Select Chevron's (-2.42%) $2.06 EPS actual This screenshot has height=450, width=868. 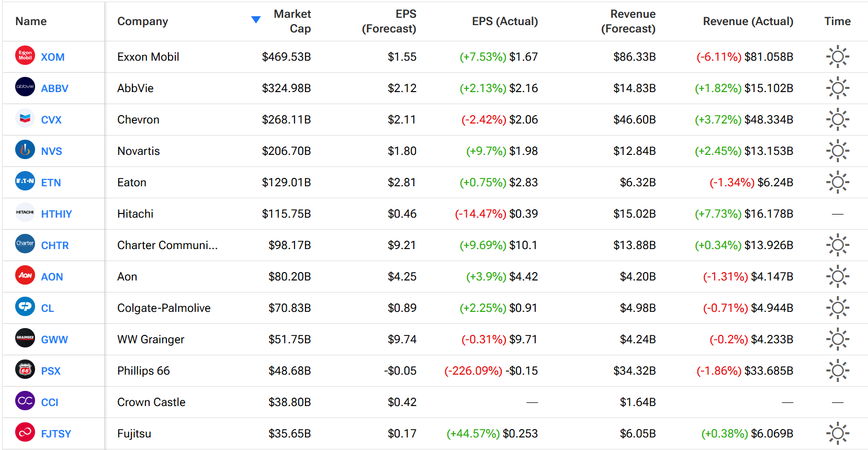pyautogui.click(x=500, y=120)
